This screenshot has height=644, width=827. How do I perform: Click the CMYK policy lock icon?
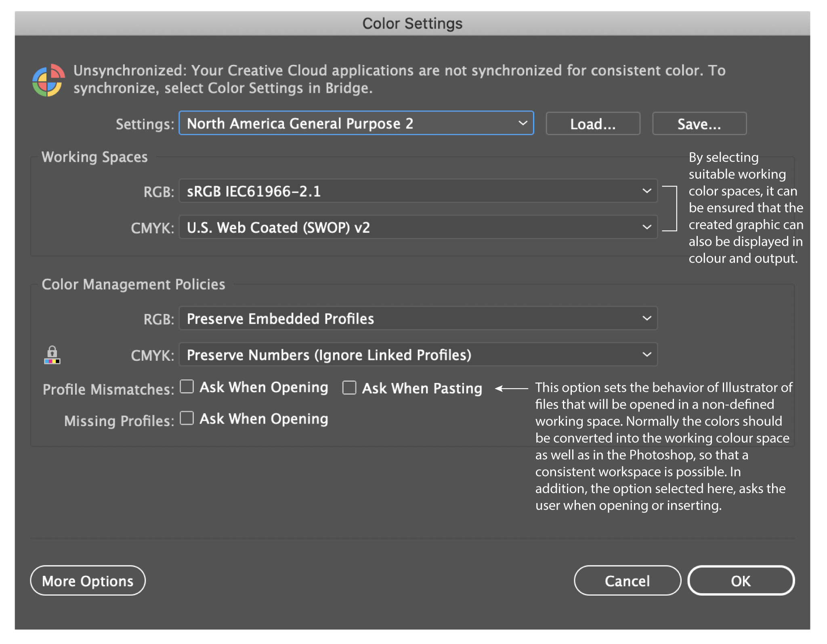click(52, 355)
